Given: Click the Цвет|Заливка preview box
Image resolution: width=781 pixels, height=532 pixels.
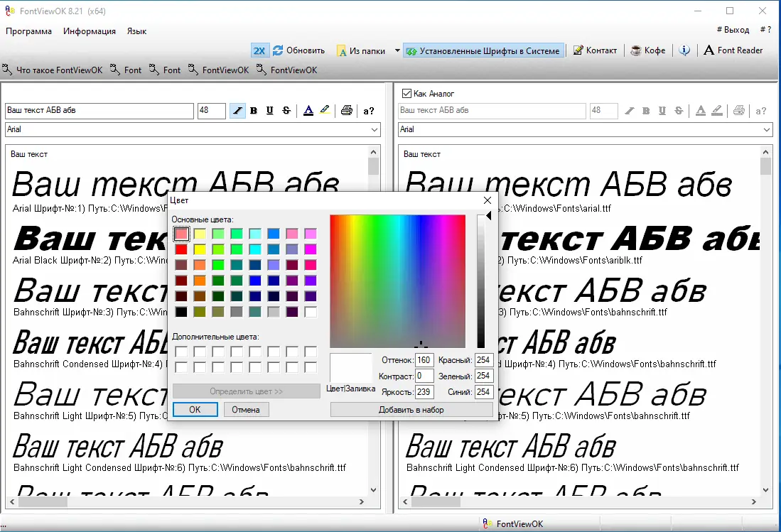Looking at the screenshot, I should pyautogui.click(x=350, y=367).
